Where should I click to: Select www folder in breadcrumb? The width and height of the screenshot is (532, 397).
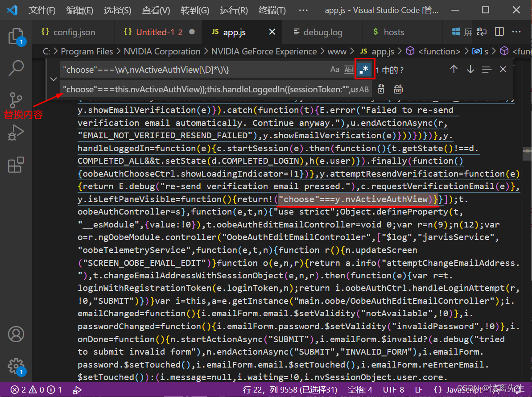click(337, 52)
